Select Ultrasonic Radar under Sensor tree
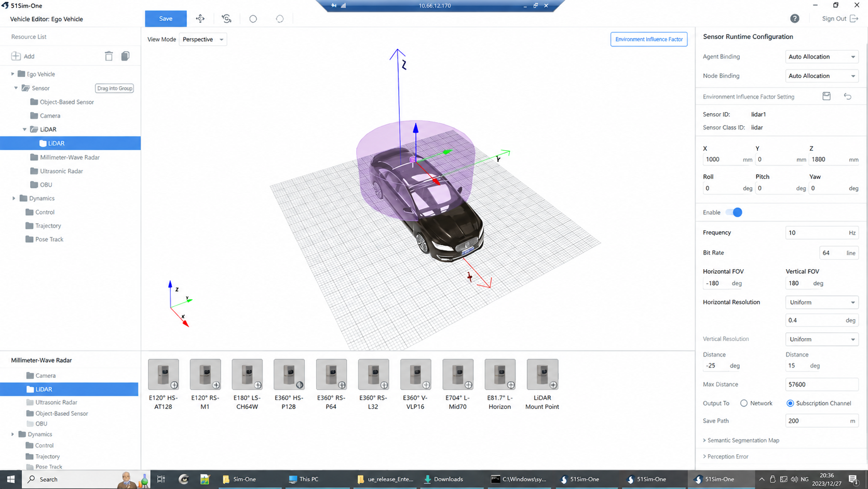This screenshot has height=489, width=868. pos(61,171)
